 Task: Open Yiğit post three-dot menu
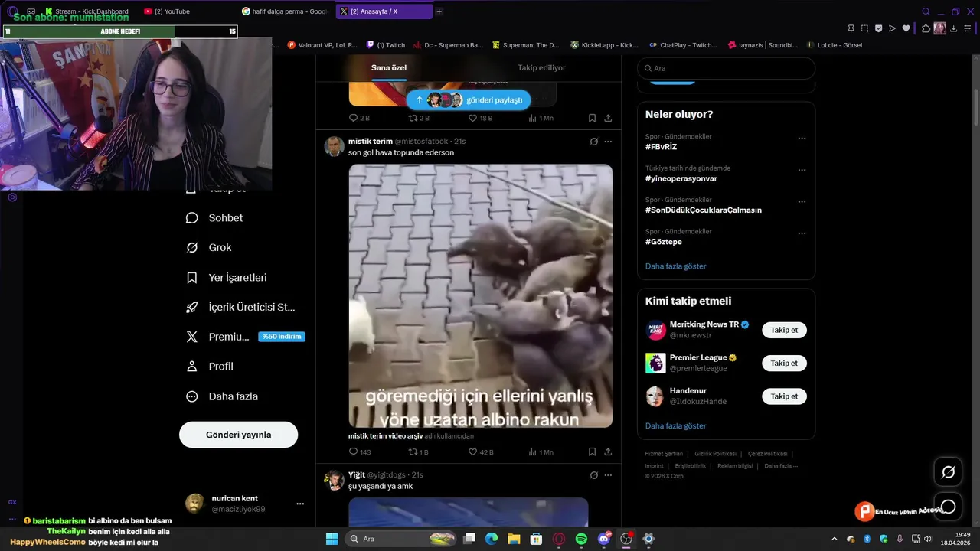click(608, 475)
